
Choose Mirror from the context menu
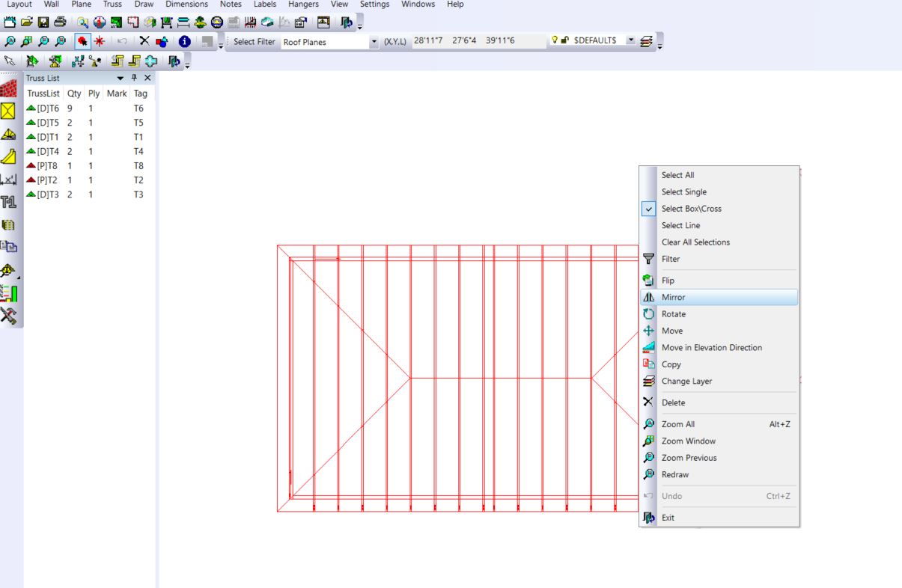673,297
